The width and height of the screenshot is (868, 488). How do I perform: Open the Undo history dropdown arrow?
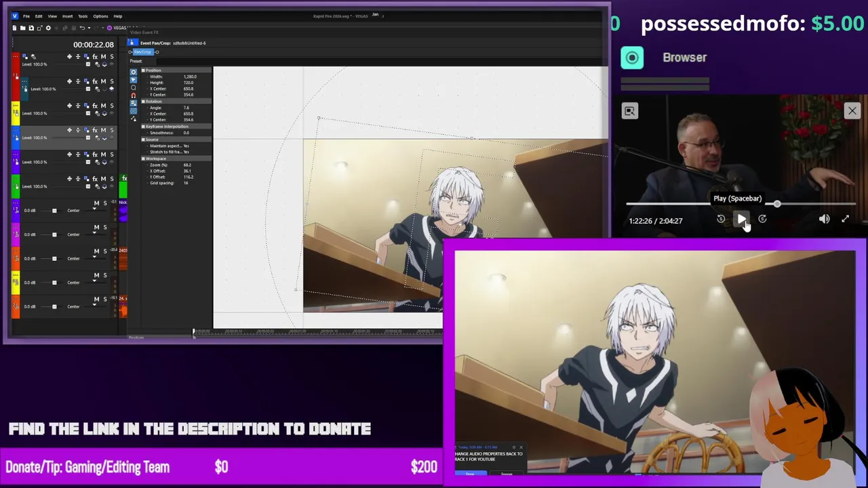87,28
